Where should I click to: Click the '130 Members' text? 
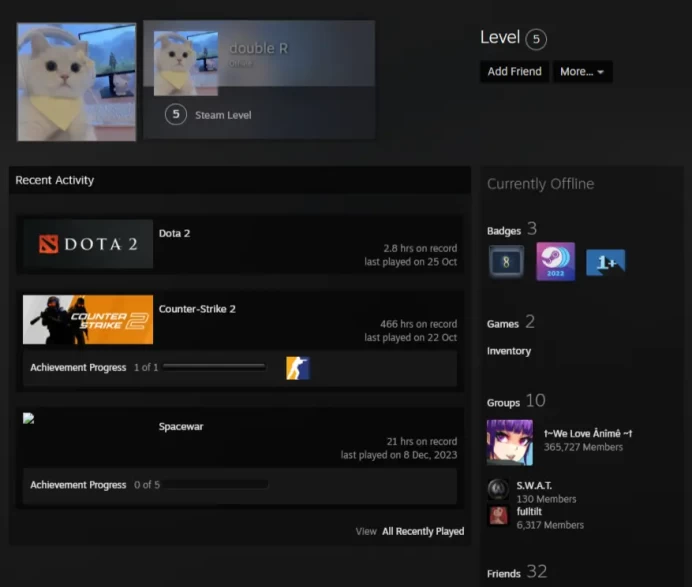tap(546, 499)
